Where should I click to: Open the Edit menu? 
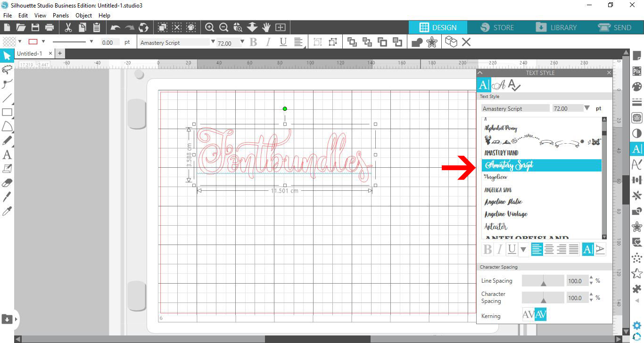(x=23, y=15)
